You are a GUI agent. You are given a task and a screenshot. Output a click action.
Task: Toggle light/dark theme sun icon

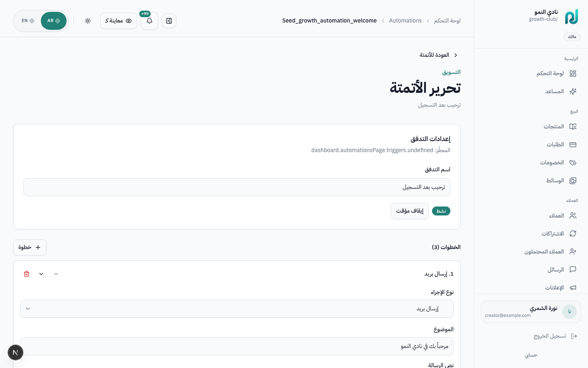click(x=88, y=21)
